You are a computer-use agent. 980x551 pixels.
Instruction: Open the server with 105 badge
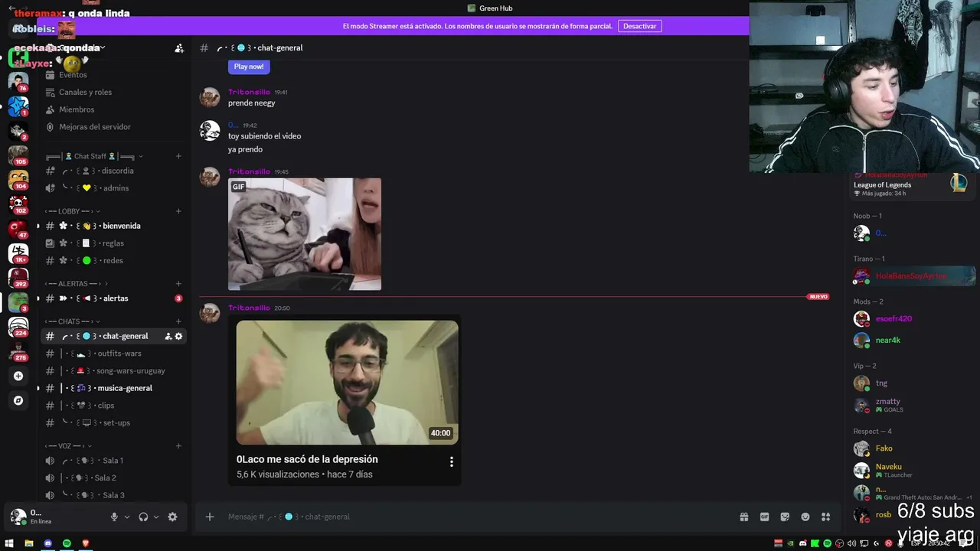(x=18, y=155)
